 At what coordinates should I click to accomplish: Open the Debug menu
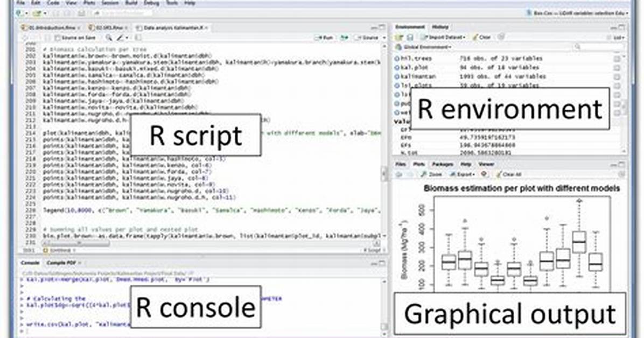[151, 3]
